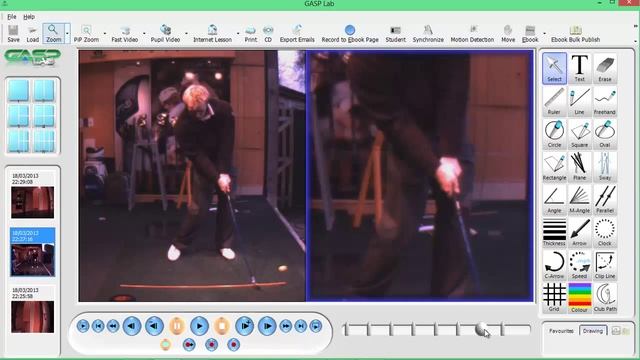
Task: Select the Rectangle drawing tool
Action: [554, 167]
